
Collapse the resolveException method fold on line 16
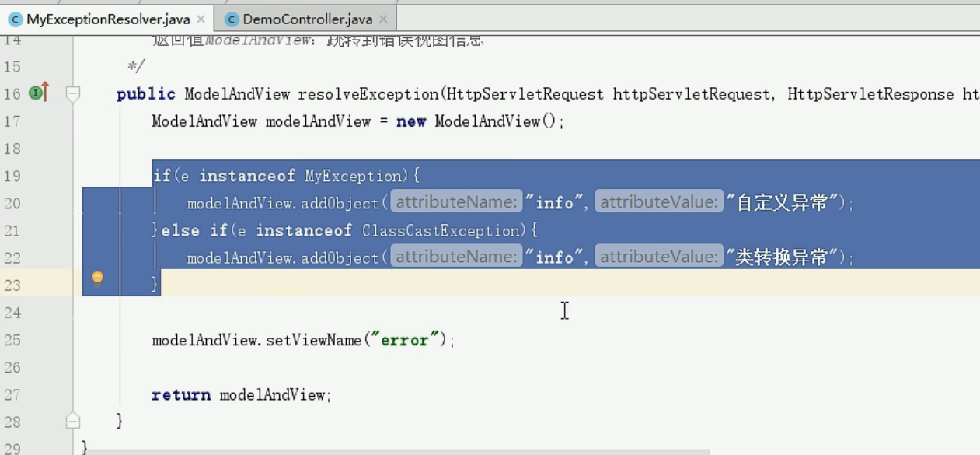73,94
